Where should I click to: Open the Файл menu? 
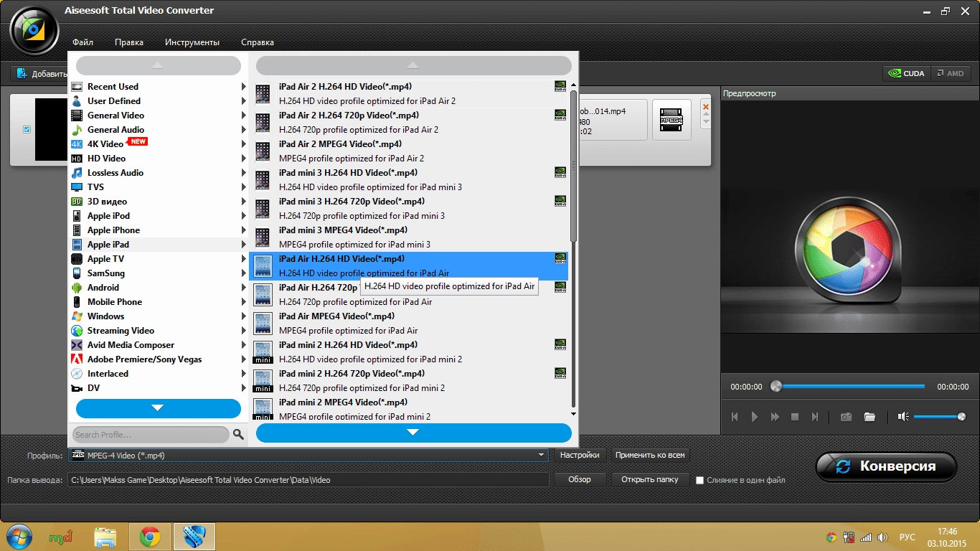tap(83, 42)
